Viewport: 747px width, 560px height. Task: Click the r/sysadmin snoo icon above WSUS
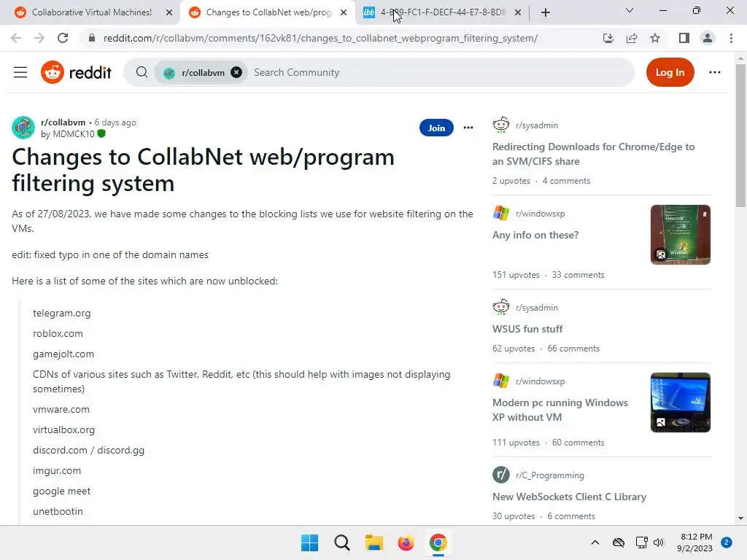click(x=500, y=307)
